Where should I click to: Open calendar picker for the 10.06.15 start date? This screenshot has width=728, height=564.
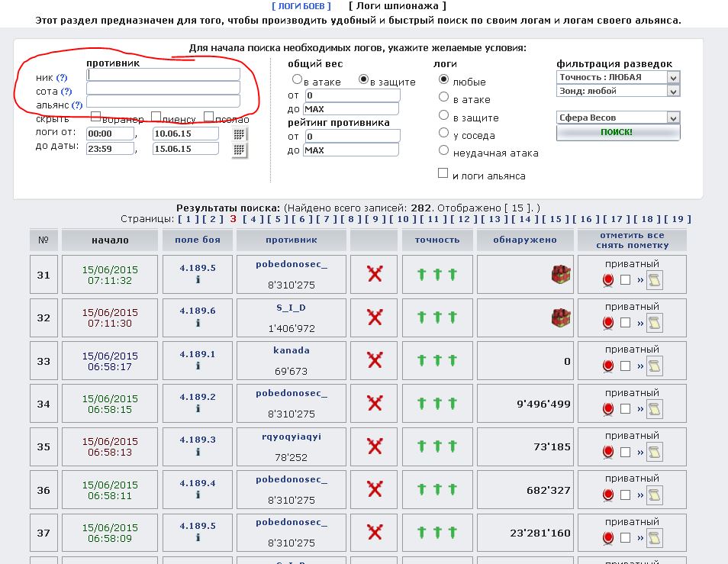240,134
